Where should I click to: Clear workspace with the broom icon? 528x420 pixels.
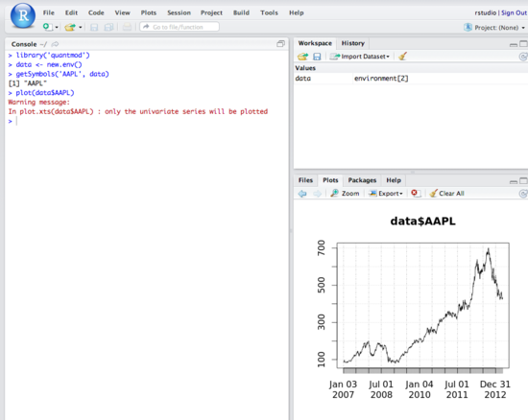403,57
